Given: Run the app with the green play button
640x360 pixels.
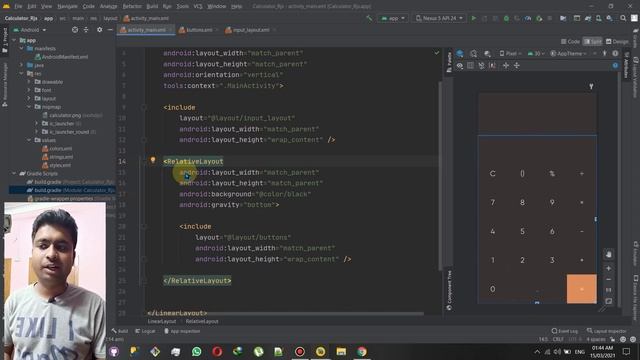Looking at the screenshot, I should point(473,18).
